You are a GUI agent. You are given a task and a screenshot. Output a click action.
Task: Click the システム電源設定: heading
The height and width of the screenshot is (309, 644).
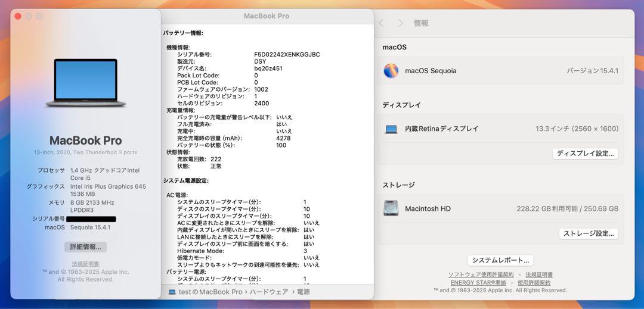186,180
